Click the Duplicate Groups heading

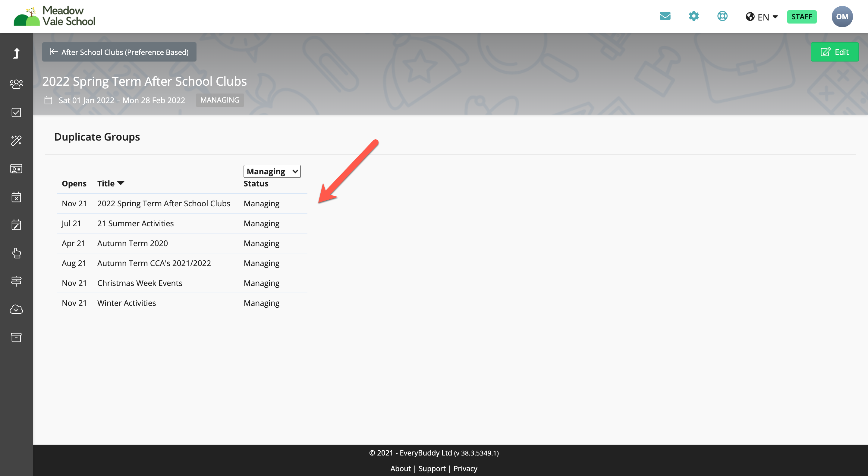tap(97, 137)
